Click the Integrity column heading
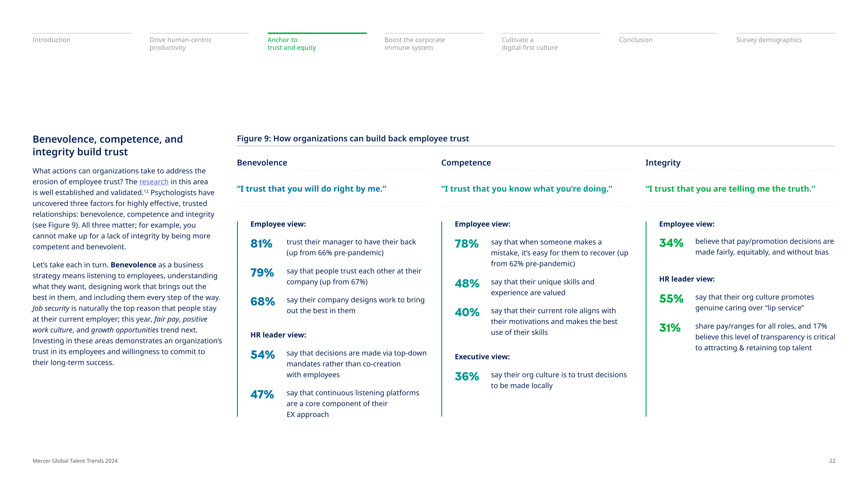 click(x=663, y=163)
